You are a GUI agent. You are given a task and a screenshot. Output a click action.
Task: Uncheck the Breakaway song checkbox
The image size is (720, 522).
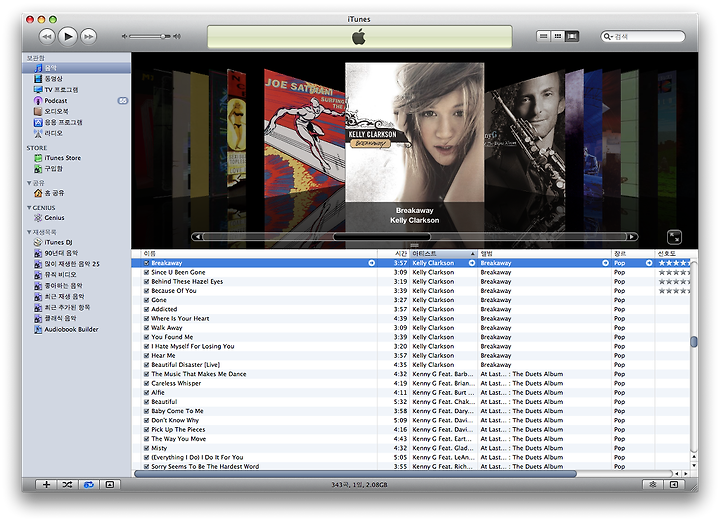pos(146,263)
